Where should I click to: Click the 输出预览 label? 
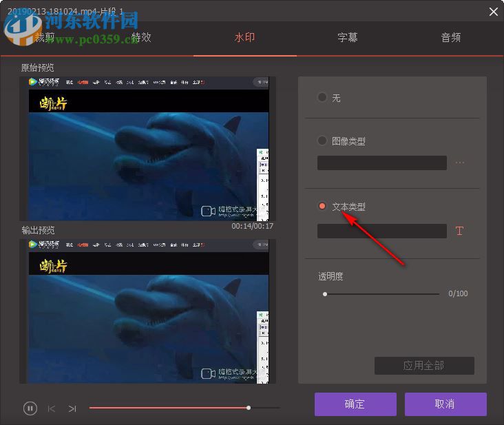coord(38,230)
